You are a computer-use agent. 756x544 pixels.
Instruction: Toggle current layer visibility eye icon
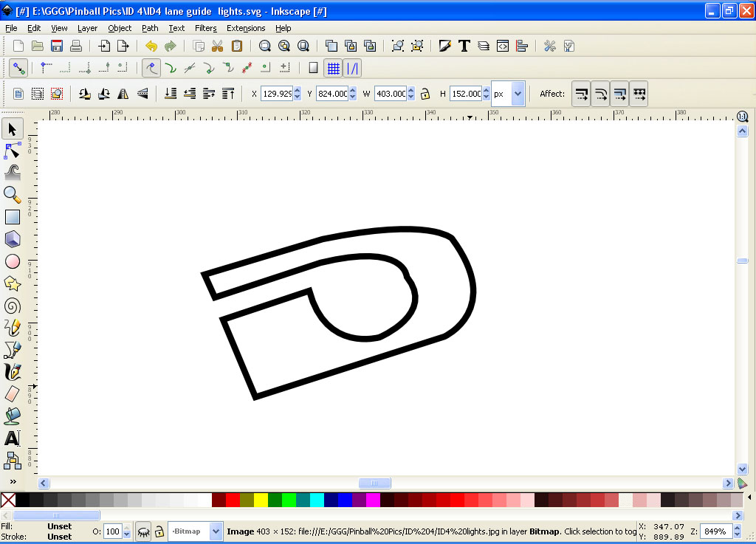tap(143, 531)
